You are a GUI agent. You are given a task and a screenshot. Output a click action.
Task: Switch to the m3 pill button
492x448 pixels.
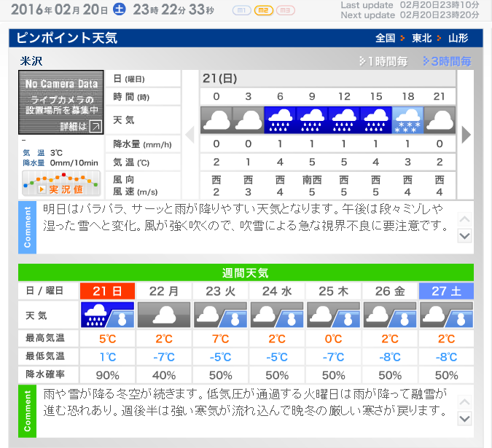(x=286, y=10)
